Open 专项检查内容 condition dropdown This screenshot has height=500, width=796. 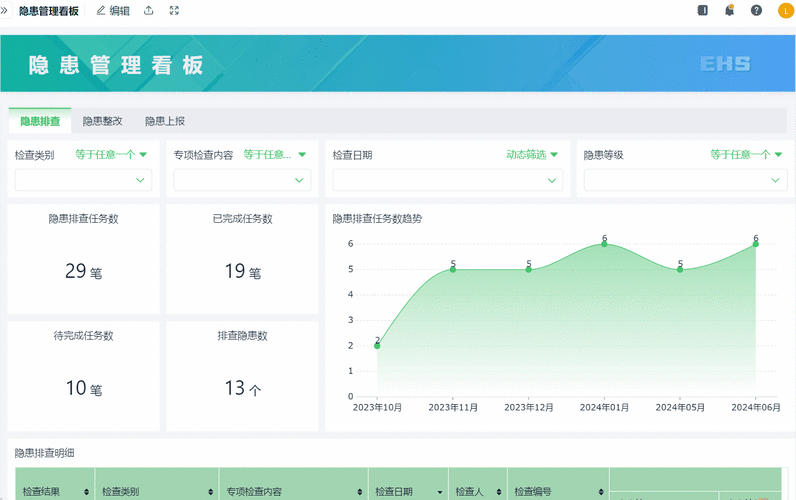tap(275, 154)
